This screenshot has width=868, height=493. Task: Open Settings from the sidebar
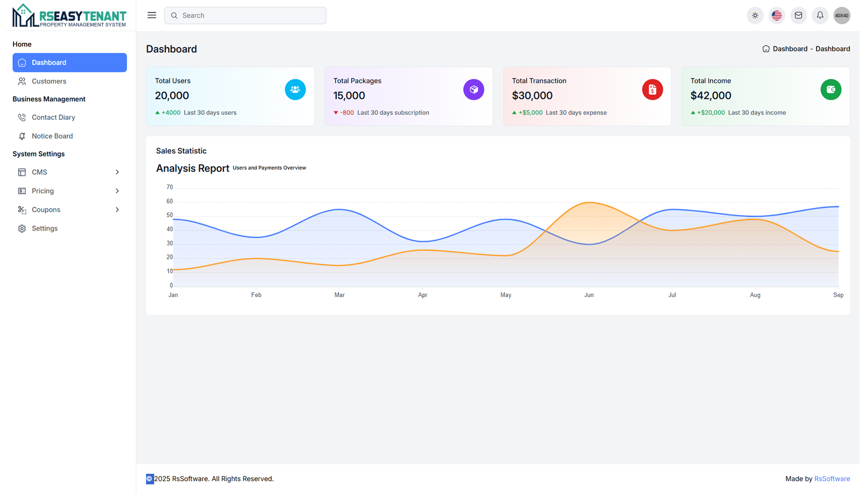point(44,228)
